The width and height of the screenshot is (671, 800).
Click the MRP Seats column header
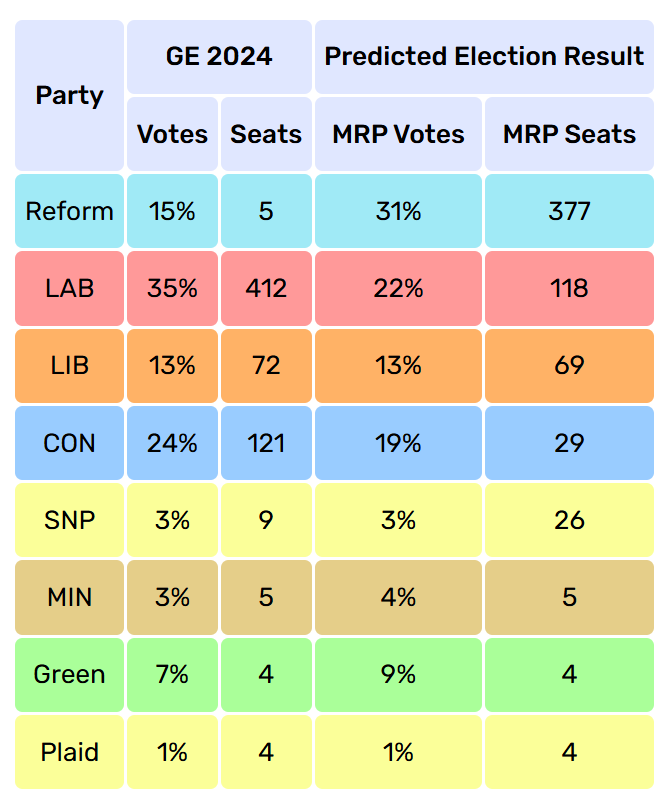coord(569,134)
